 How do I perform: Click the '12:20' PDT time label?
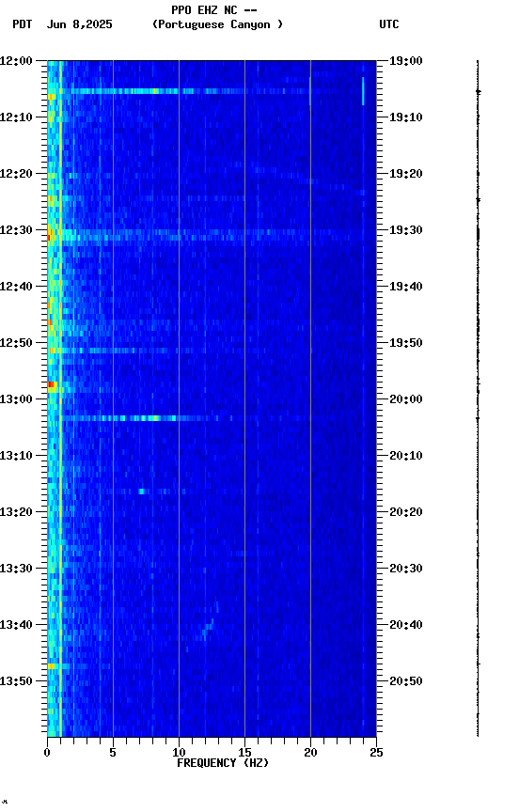coord(16,174)
